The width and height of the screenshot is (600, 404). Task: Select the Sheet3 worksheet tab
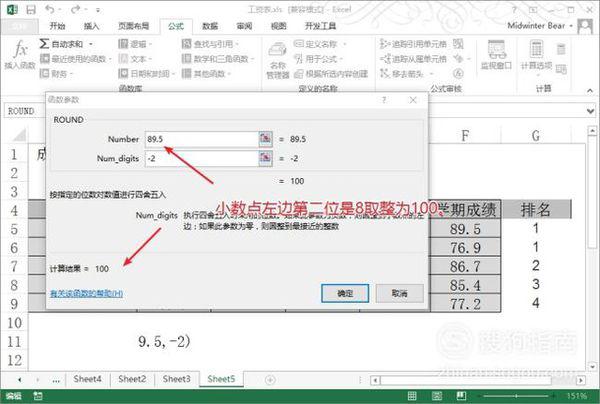[x=176, y=379]
